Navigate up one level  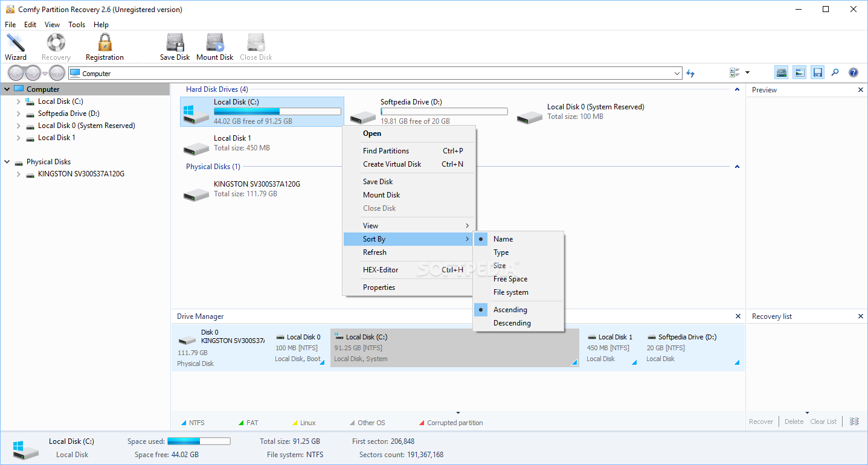[57, 73]
